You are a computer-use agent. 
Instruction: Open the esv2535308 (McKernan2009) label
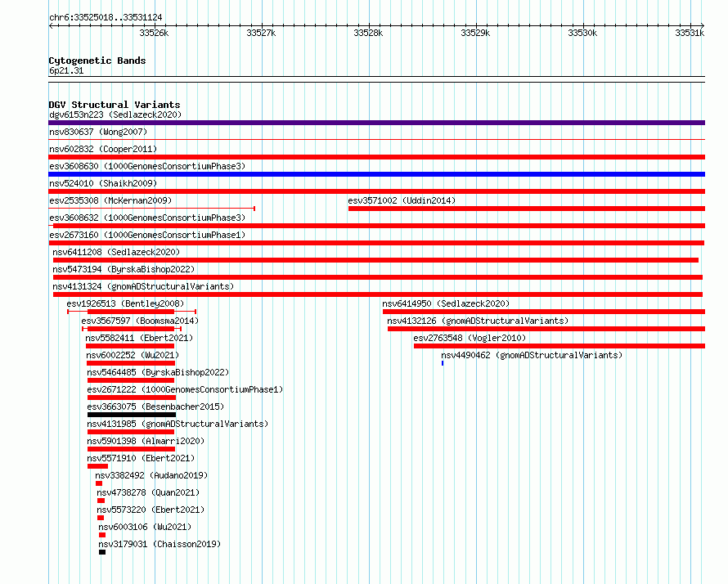pyautogui.click(x=110, y=200)
